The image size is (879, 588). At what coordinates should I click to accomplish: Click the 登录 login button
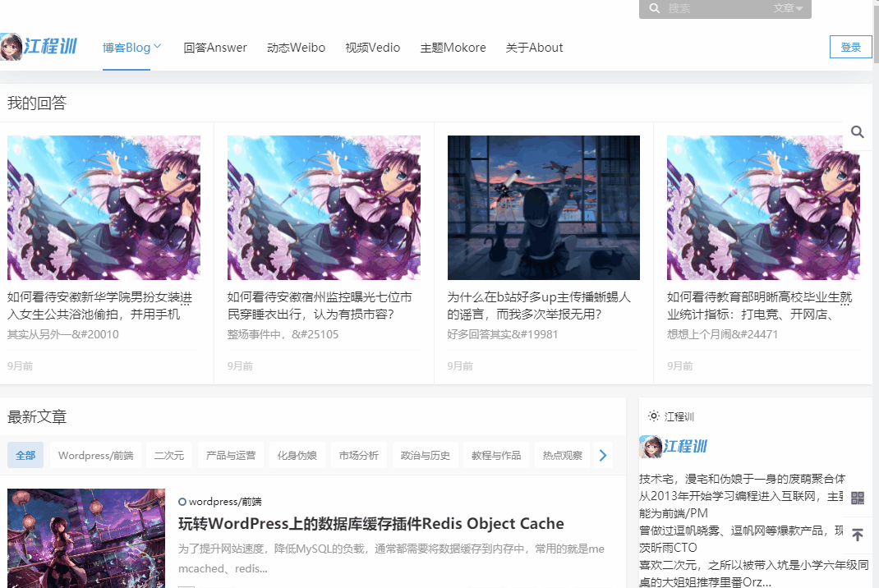850,47
